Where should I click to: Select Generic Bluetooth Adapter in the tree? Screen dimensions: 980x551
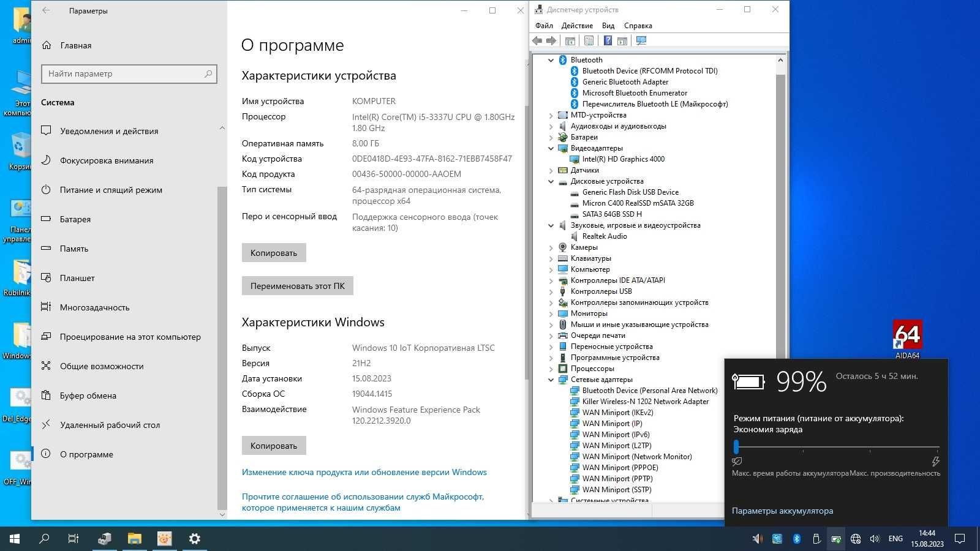pos(625,82)
